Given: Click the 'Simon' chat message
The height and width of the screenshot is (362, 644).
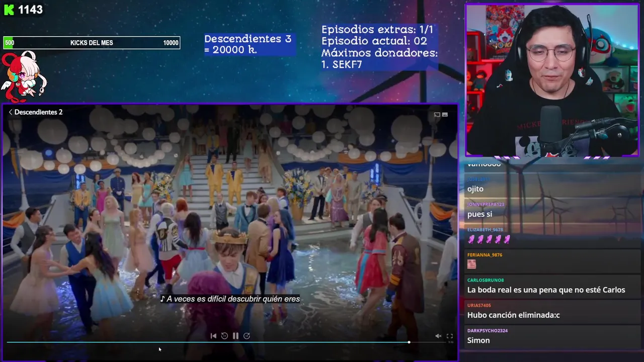Looking at the screenshot, I should coord(478,340).
